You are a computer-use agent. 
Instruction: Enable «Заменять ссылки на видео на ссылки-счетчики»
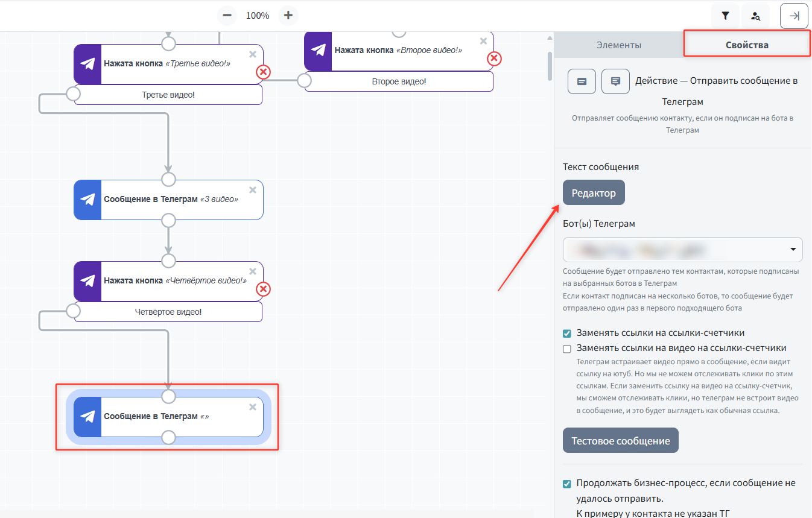tap(567, 349)
